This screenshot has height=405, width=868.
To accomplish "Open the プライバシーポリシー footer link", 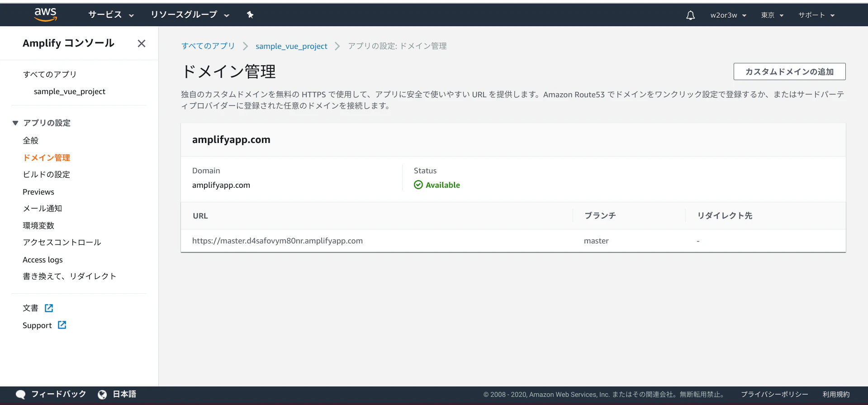I will pos(774,395).
